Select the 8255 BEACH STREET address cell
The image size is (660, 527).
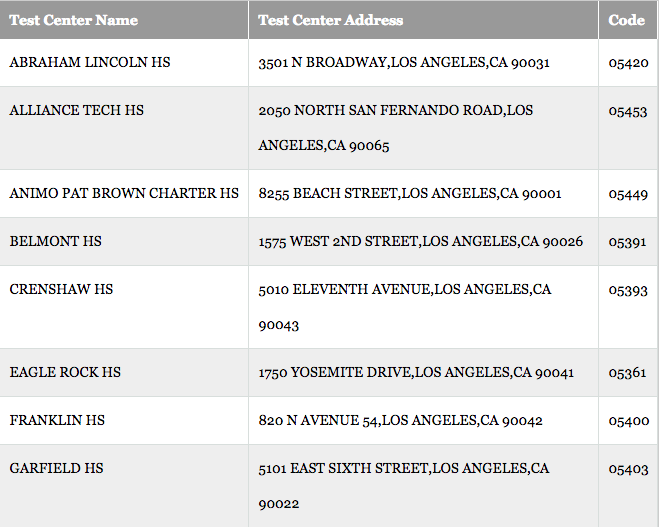point(410,194)
